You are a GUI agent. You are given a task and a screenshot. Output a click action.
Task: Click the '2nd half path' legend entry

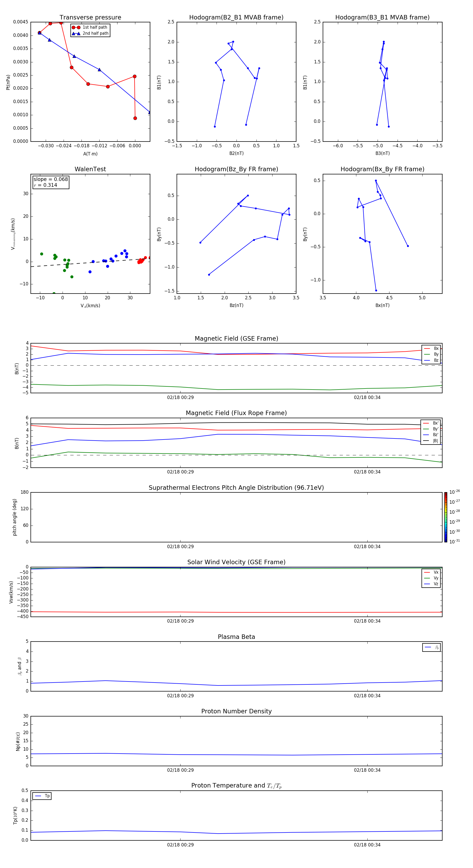click(90, 33)
